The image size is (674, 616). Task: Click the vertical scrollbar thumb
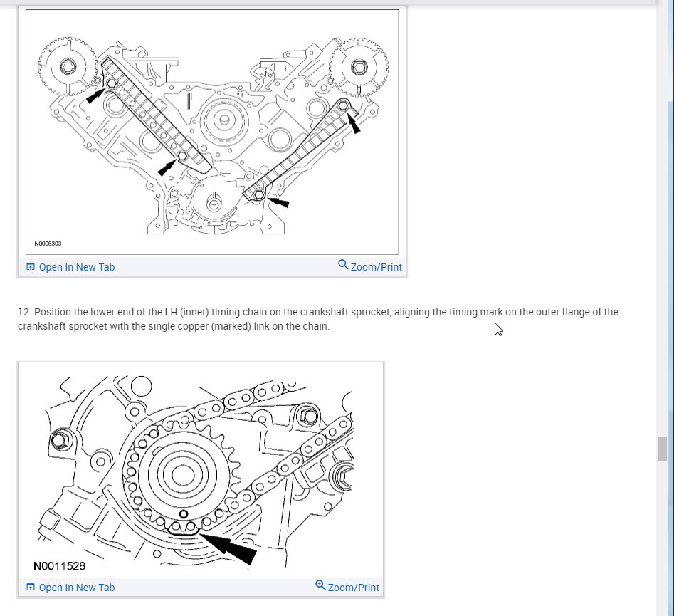[x=662, y=449]
